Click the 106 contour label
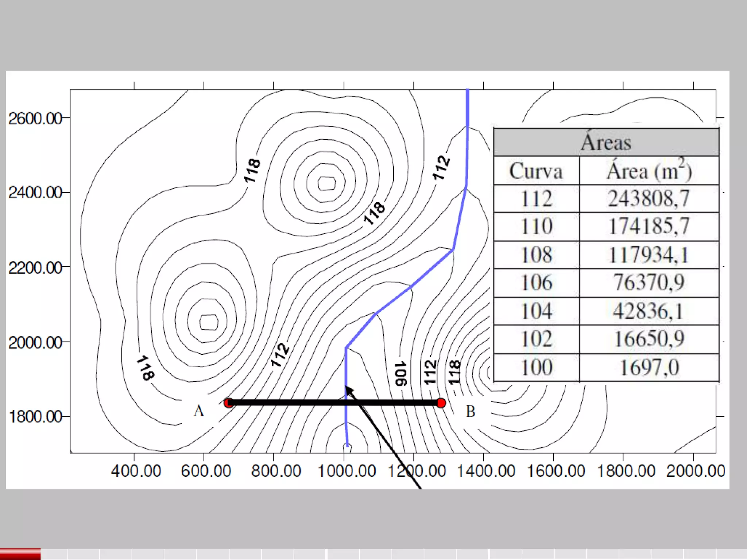Viewport: 747px width, 560px height. click(x=401, y=373)
